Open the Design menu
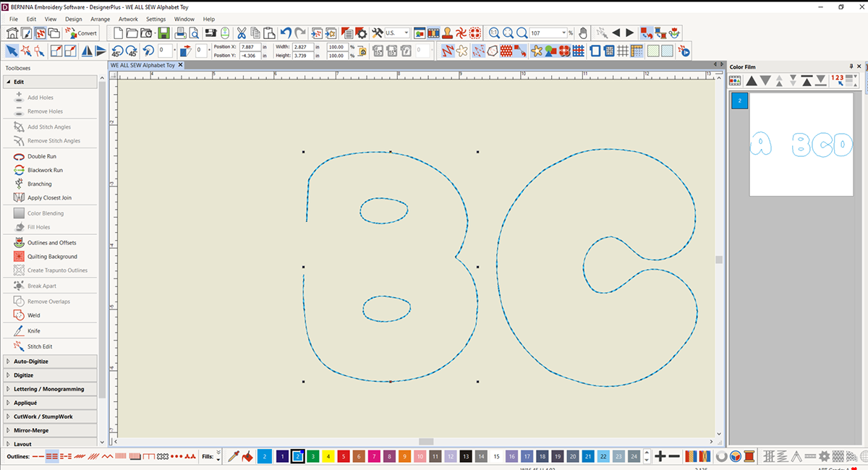This screenshot has width=868, height=470. (73, 19)
